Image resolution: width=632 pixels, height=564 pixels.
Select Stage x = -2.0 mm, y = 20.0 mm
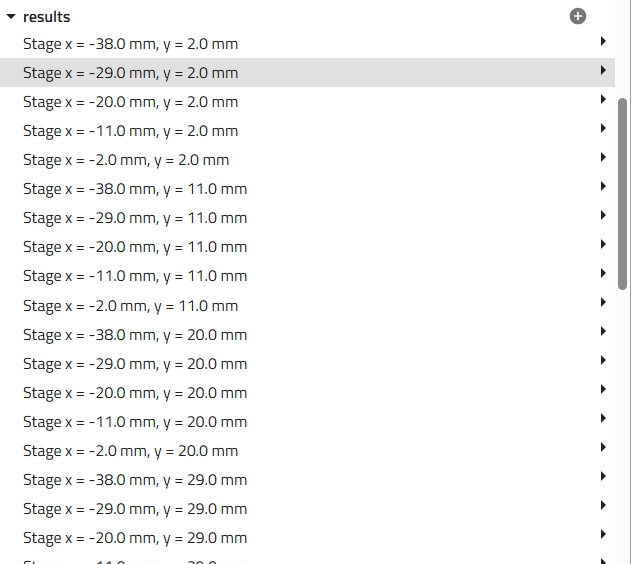click(130, 451)
